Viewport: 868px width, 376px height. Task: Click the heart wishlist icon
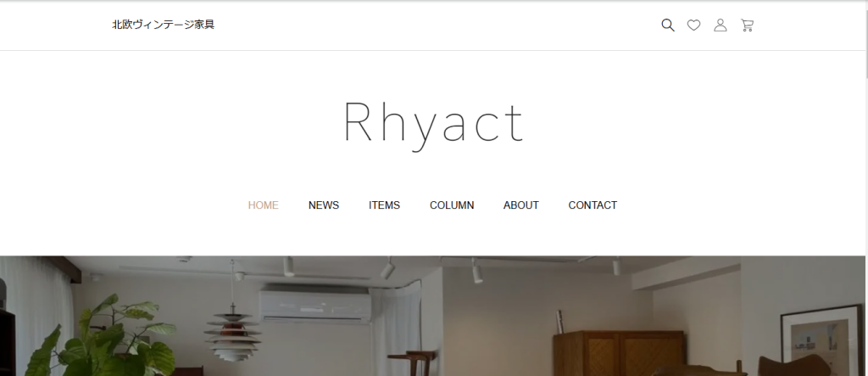tap(693, 25)
